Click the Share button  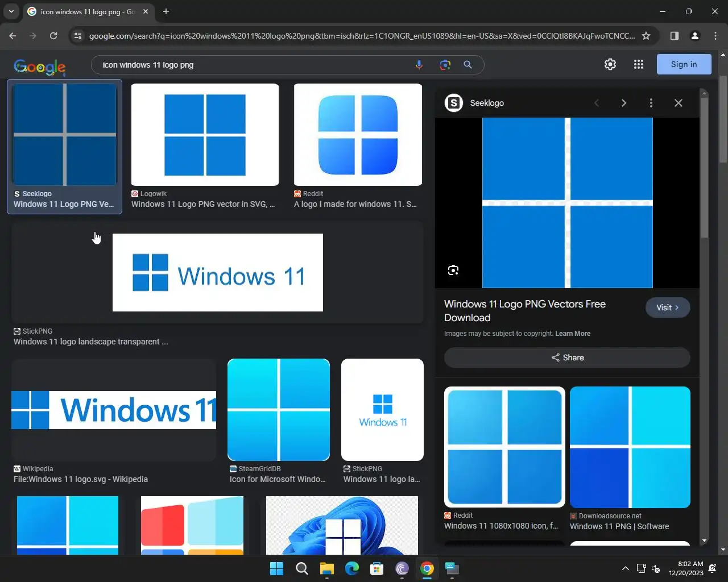point(567,357)
